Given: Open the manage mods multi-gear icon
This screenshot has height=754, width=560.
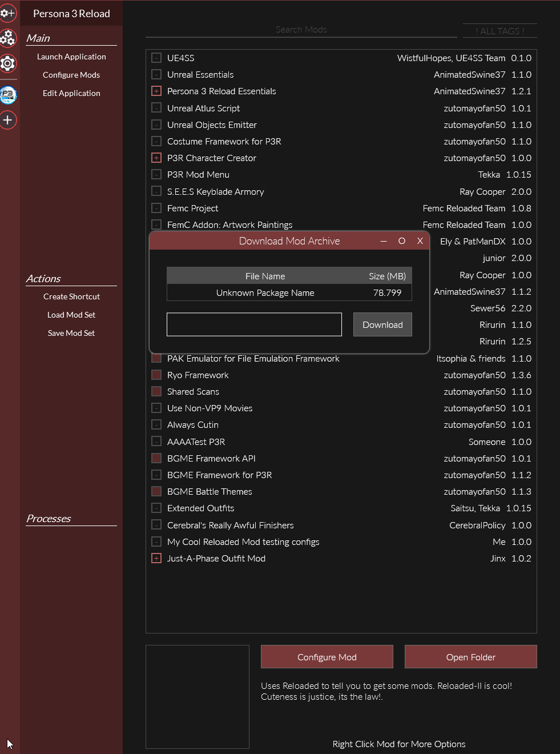Looking at the screenshot, I should pos(7,38).
